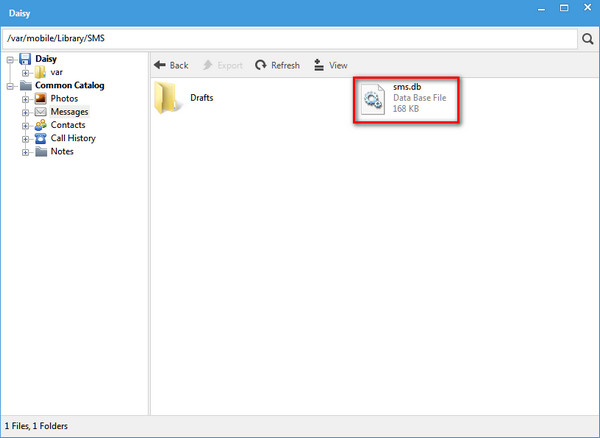Go back using the Back arrow
Screen dimensions: 600x438
pos(171,65)
